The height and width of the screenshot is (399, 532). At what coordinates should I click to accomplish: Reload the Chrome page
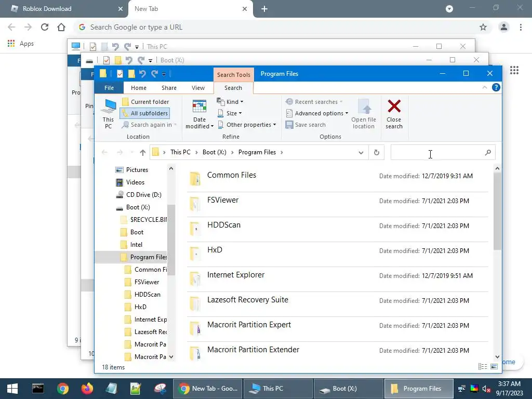pyautogui.click(x=45, y=27)
